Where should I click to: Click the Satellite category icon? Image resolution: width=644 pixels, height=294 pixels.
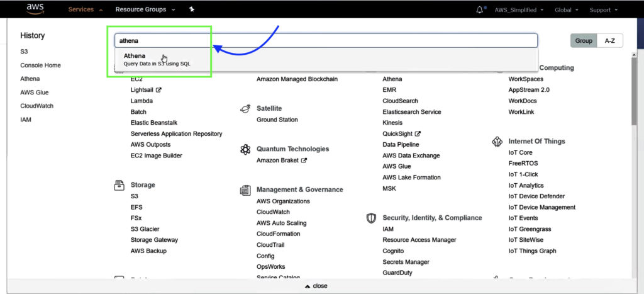pyautogui.click(x=245, y=108)
